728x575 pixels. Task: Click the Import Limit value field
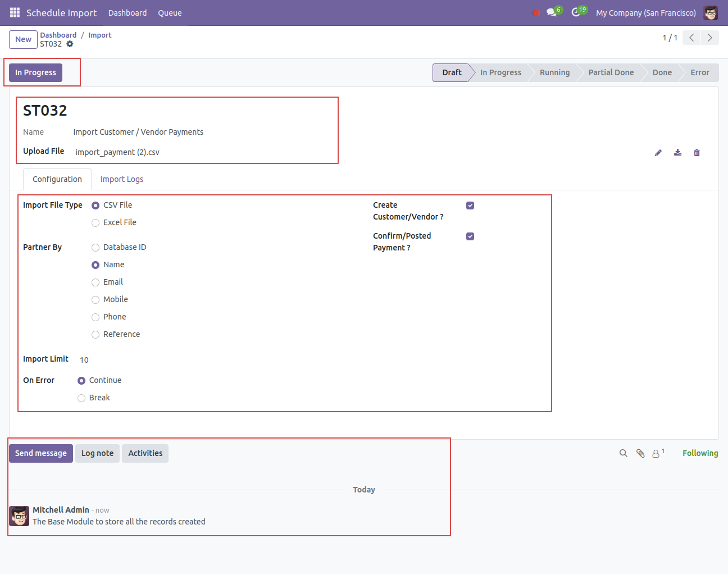(x=84, y=360)
